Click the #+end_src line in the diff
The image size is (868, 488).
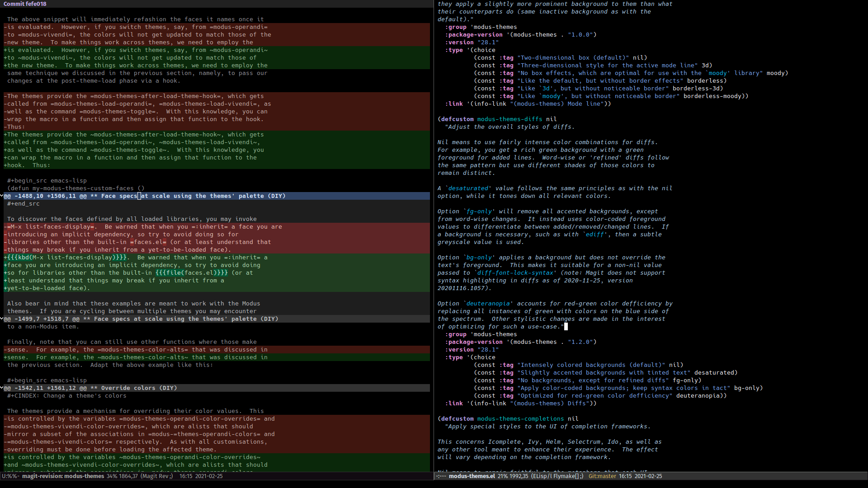click(x=24, y=204)
